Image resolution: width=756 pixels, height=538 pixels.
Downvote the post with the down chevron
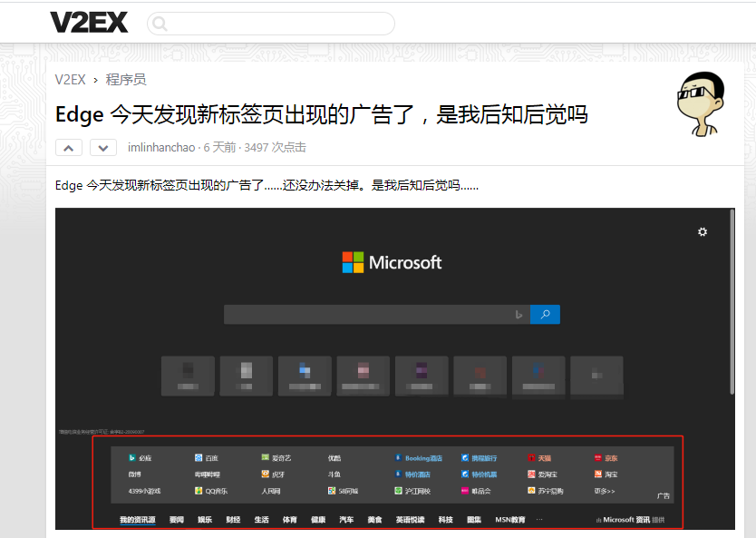point(103,148)
